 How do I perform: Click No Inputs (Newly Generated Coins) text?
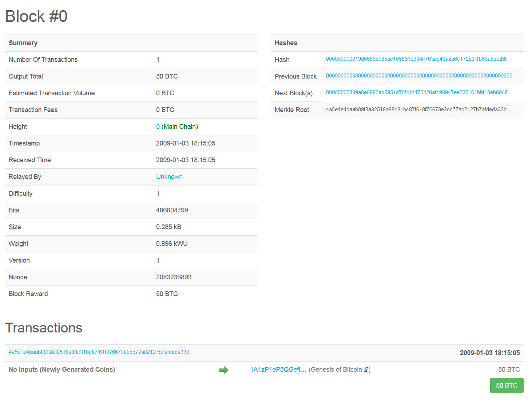pyautogui.click(x=62, y=370)
